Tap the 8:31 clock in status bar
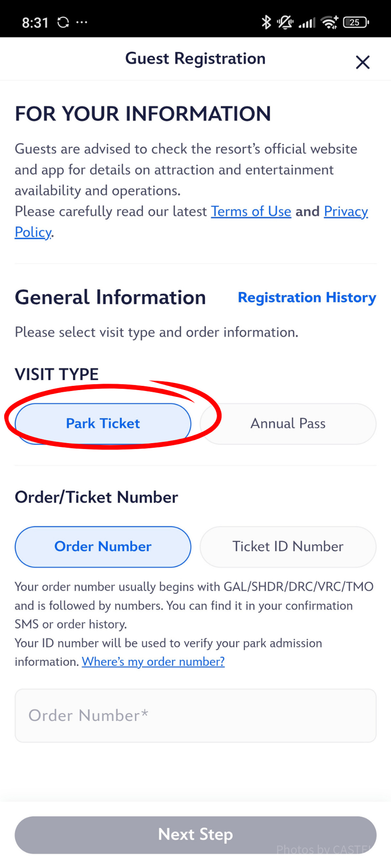 (x=35, y=23)
